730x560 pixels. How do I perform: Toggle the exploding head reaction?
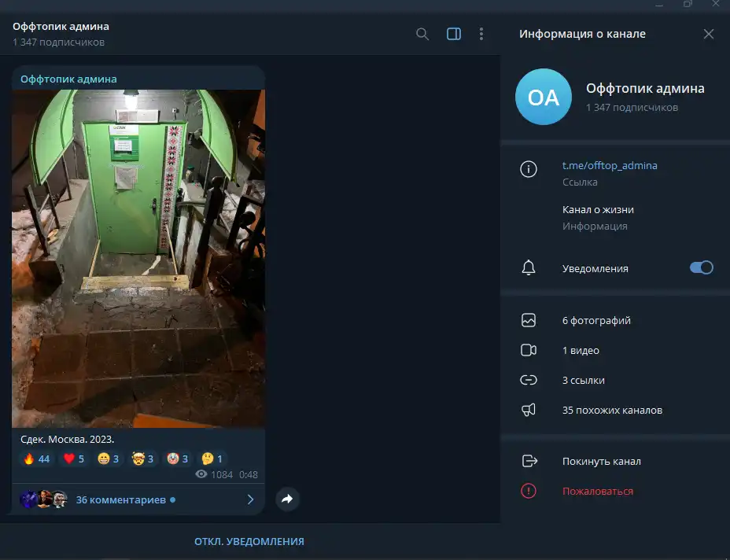pos(143,459)
